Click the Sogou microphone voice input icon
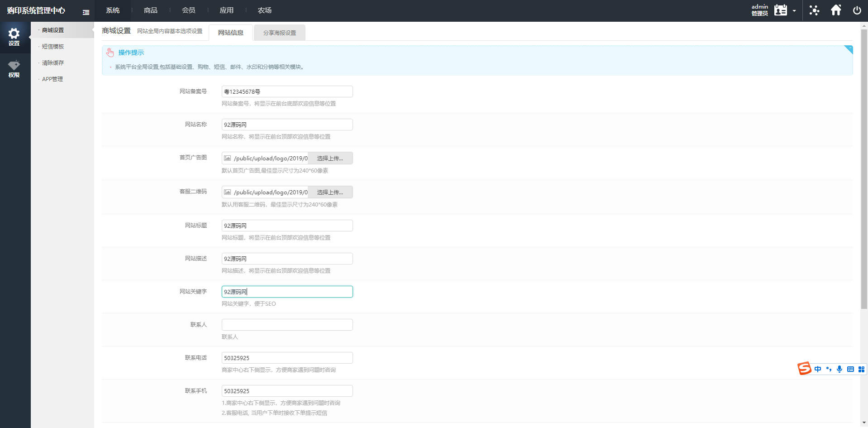868x428 pixels. coord(839,369)
